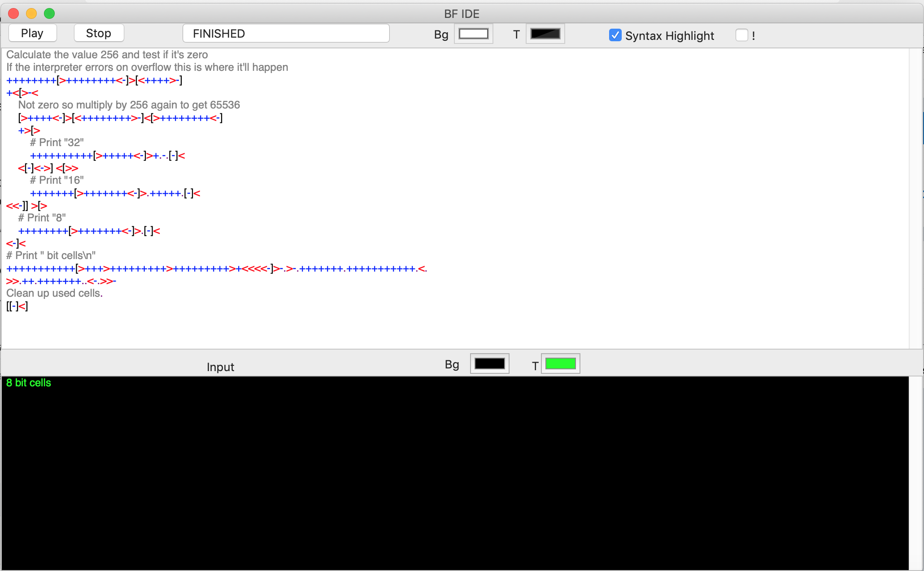Open the editor background color swatch
Viewport: 924px width, 571px height.
[x=474, y=34]
